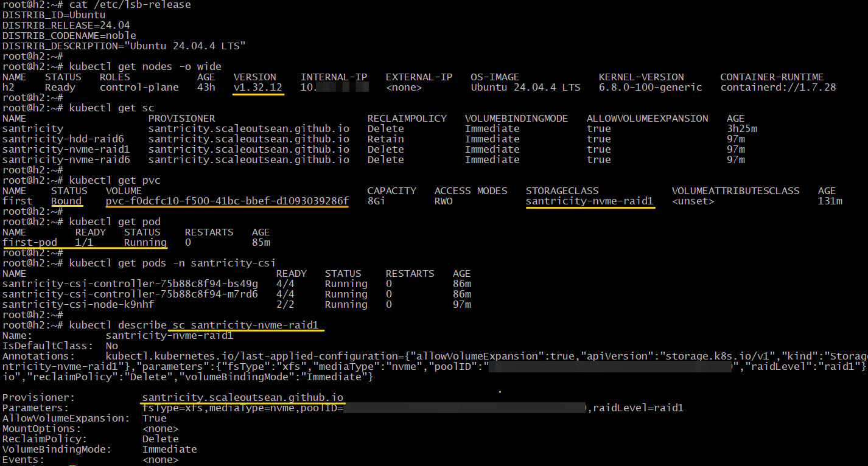Select the santricity-hdd-raid6 storage class name

point(63,139)
